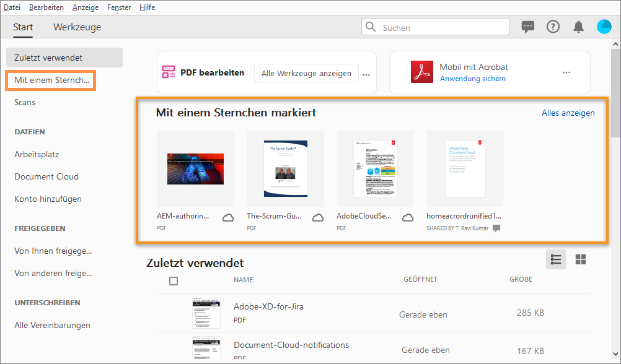Open Von Ihnen freigege... in sidebar
621x364 pixels.
pyautogui.click(x=53, y=251)
